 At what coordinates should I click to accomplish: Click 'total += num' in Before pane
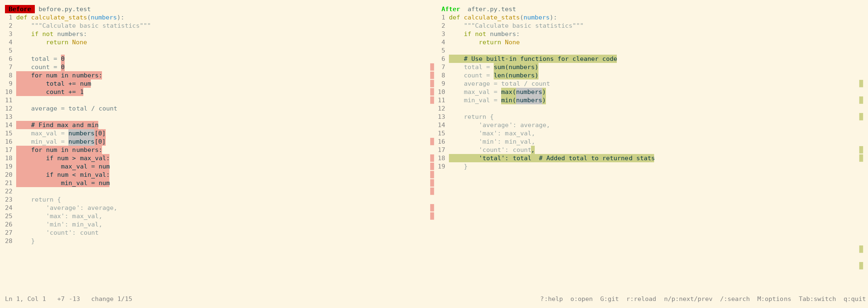tap(68, 84)
